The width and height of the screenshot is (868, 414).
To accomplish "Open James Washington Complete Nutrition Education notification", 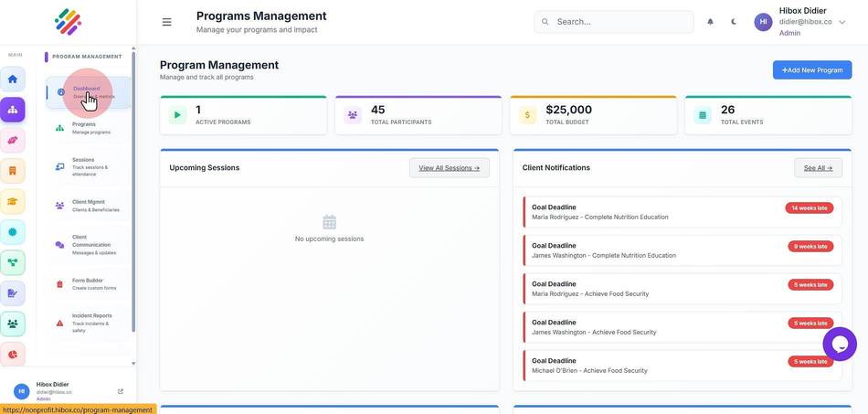I will 682,250.
